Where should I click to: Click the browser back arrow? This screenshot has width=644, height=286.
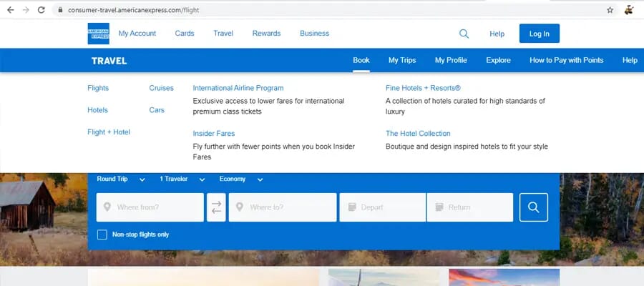tap(10, 10)
